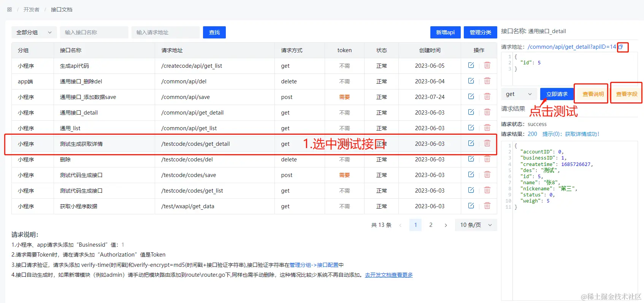Select the 测试生成获取详情 table row

click(x=254, y=144)
